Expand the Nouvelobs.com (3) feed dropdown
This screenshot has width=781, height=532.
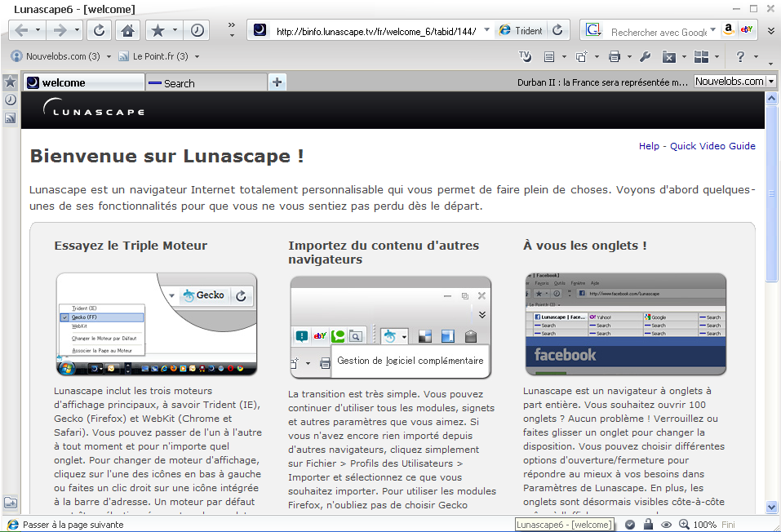click(x=109, y=57)
